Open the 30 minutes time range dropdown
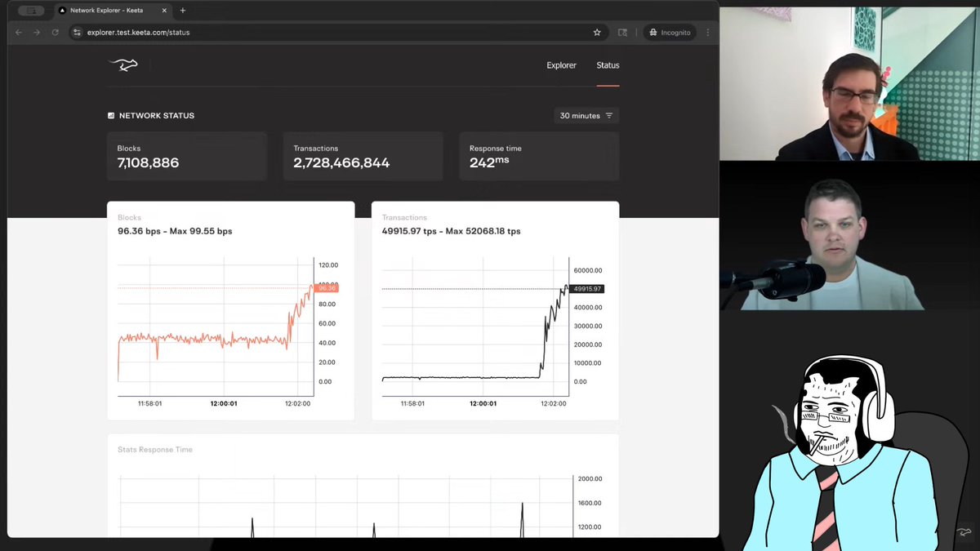The width and height of the screenshot is (980, 551). pos(586,116)
